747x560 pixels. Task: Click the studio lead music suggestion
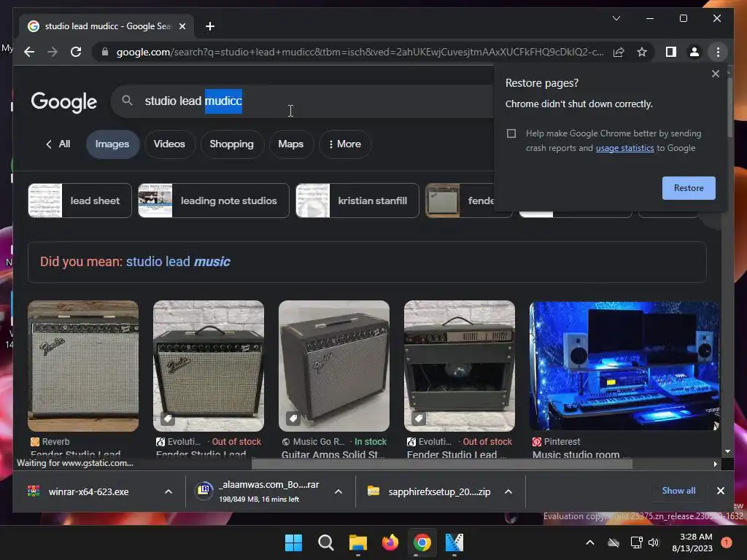pos(178,262)
